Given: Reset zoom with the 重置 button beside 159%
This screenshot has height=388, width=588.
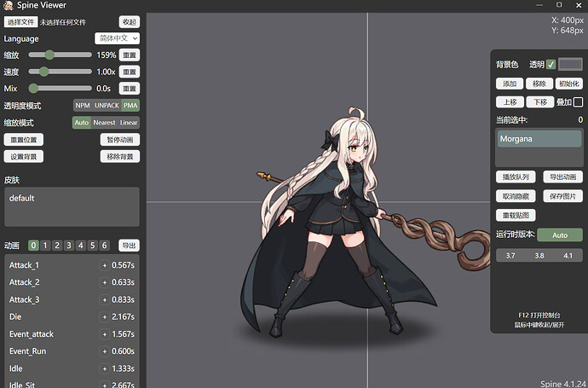Looking at the screenshot, I should 130,55.
